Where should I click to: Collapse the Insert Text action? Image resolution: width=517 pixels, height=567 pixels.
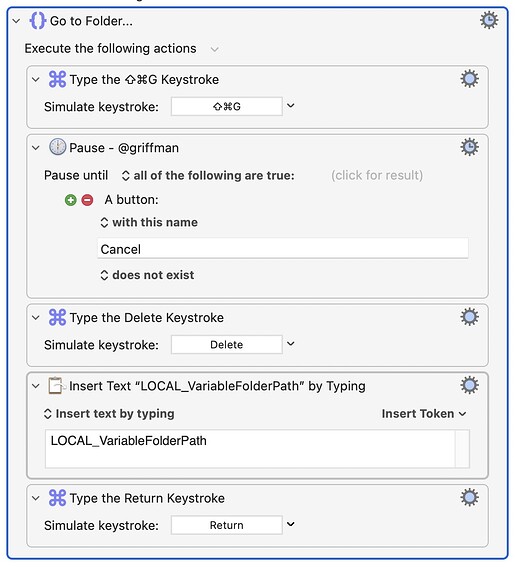[x=35, y=386]
